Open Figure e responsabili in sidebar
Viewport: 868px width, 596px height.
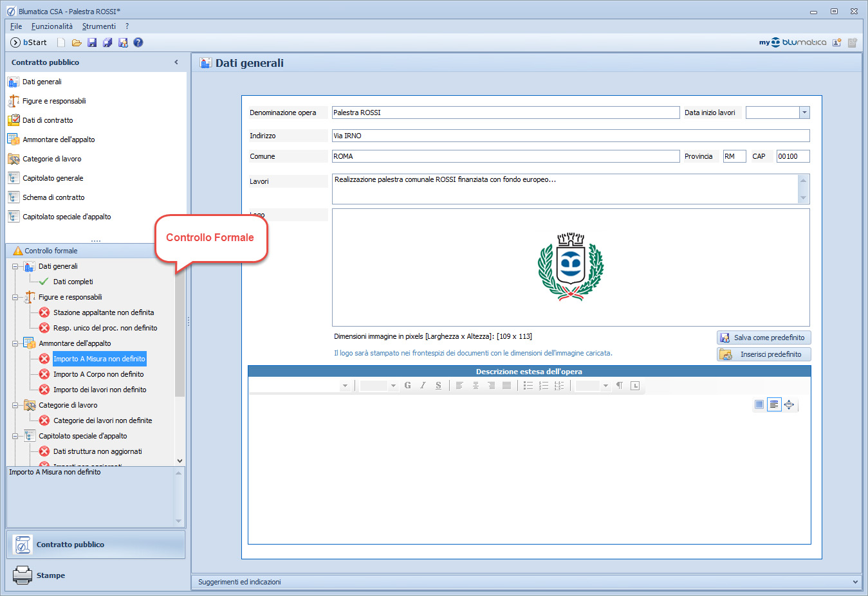click(x=54, y=101)
